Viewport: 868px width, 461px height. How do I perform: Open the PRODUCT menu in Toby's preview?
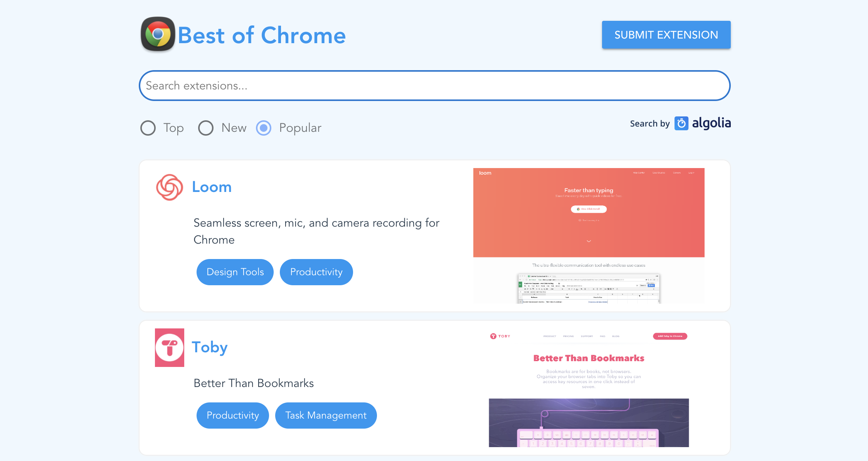click(x=550, y=336)
